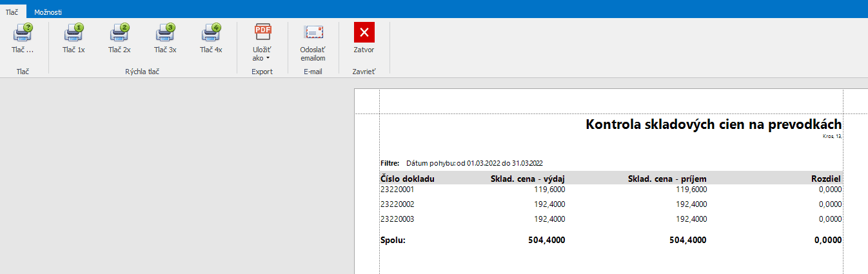This screenshot has width=868, height=274.
Task: Select document number 23220001 in report
Action: [397, 190]
